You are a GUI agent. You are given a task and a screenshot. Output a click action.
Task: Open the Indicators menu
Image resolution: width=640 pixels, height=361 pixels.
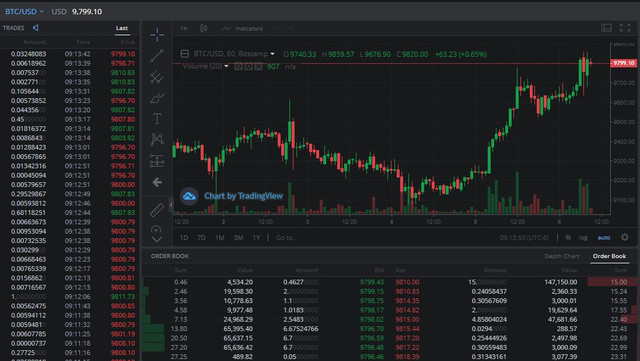pyautogui.click(x=242, y=28)
